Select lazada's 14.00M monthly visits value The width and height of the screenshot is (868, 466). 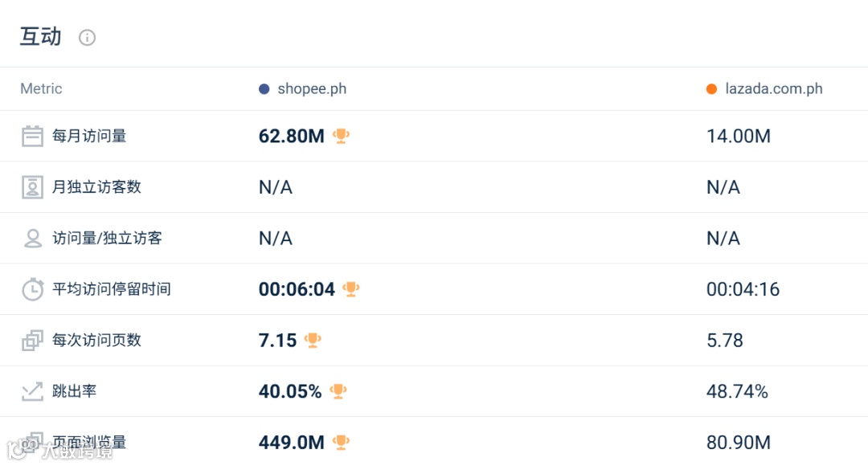point(738,137)
